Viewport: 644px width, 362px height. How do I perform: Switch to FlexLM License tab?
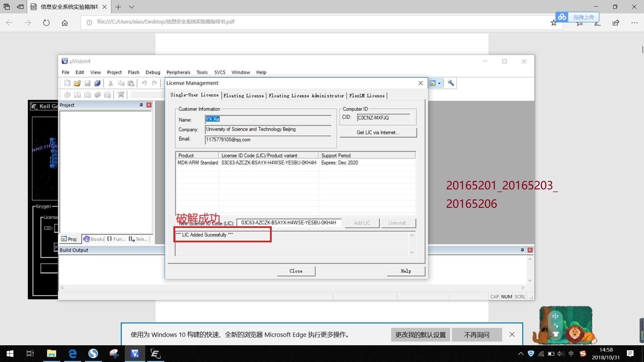point(367,96)
